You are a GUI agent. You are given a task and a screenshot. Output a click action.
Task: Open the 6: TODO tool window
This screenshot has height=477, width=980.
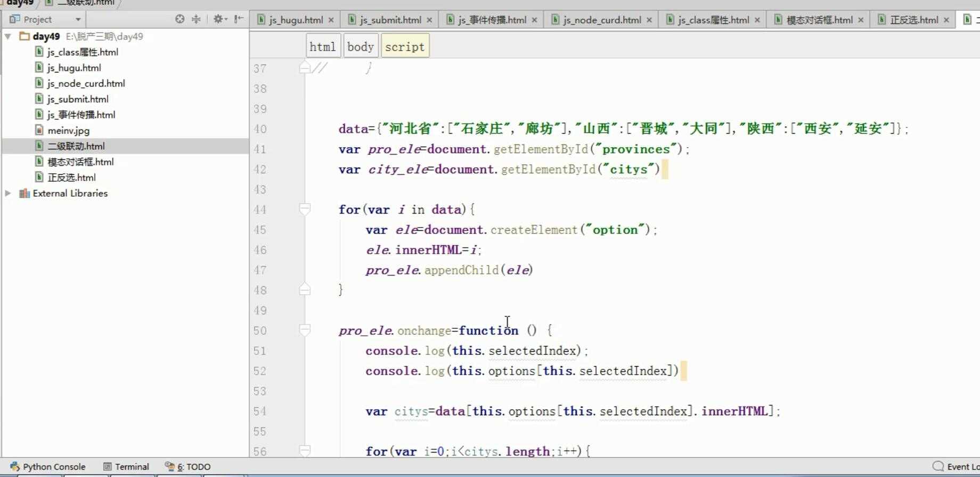(187, 466)
